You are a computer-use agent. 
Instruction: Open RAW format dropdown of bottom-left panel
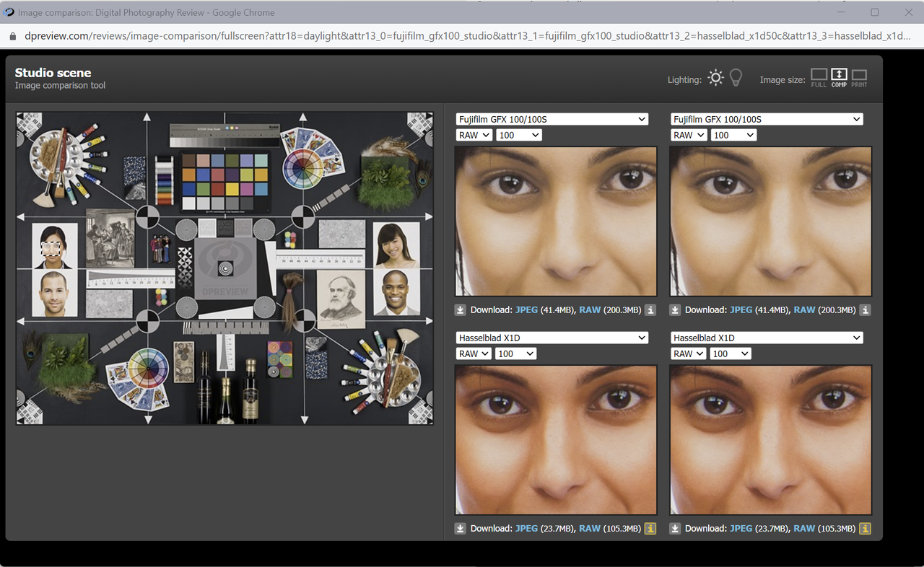pyautogui.click(x=474, y=353)
